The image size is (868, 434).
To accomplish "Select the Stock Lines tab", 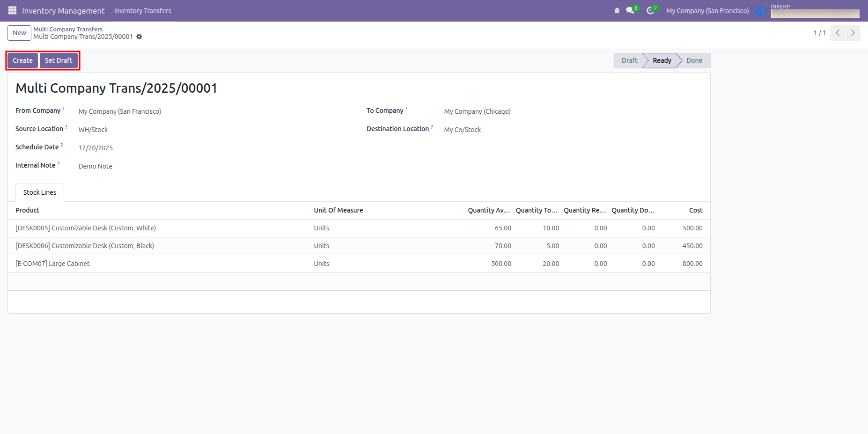I will coord(40,192).
